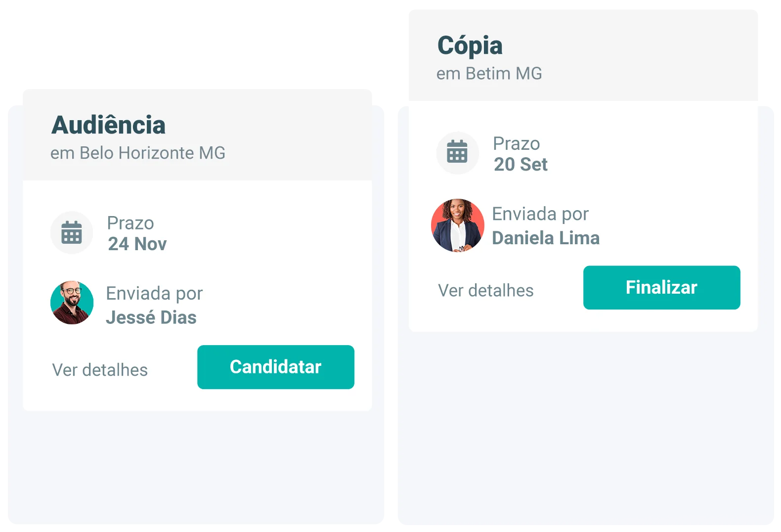Click the 20 Set deadline date
The height and width of the screenshot is (532, 781).
tap(521, 165)
